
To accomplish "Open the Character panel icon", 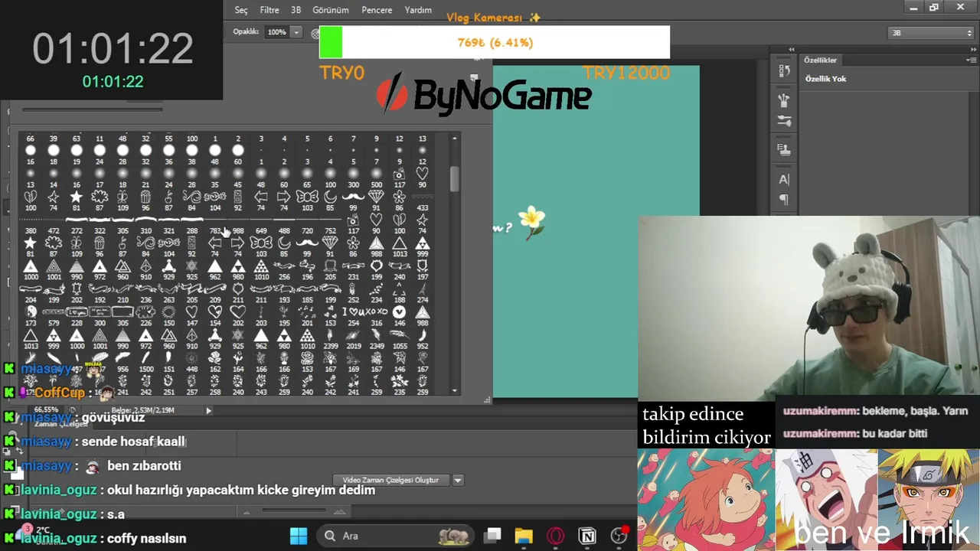I will [784, 179].
